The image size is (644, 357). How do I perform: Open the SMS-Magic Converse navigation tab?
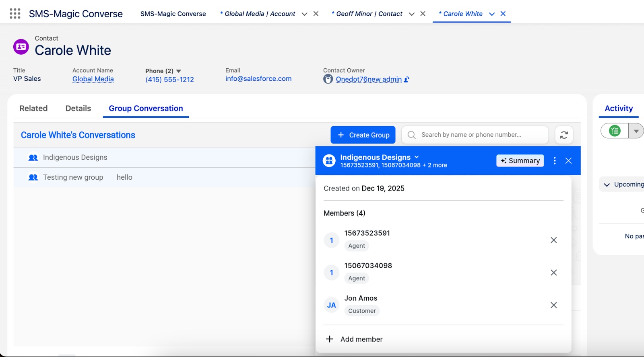click(x=173, y=14)
